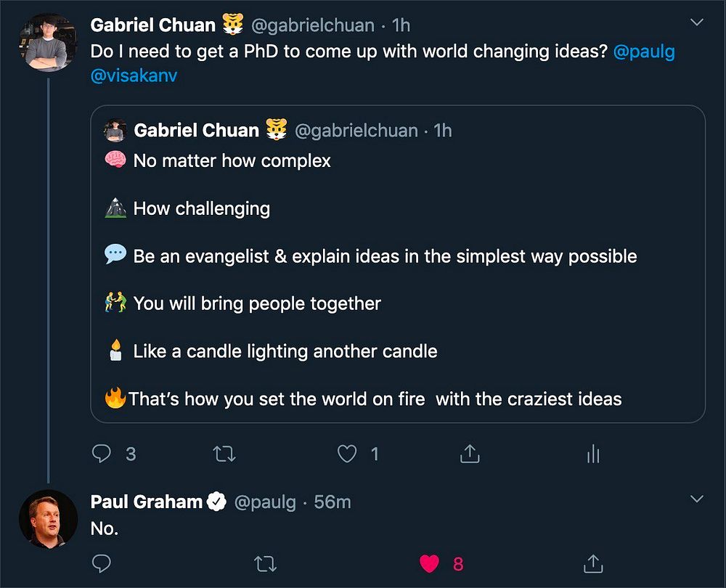Reply to Paul Graham's "No." tweet
Image resolution: width=726 pixels, height=588 pixels.
(101, 563)
